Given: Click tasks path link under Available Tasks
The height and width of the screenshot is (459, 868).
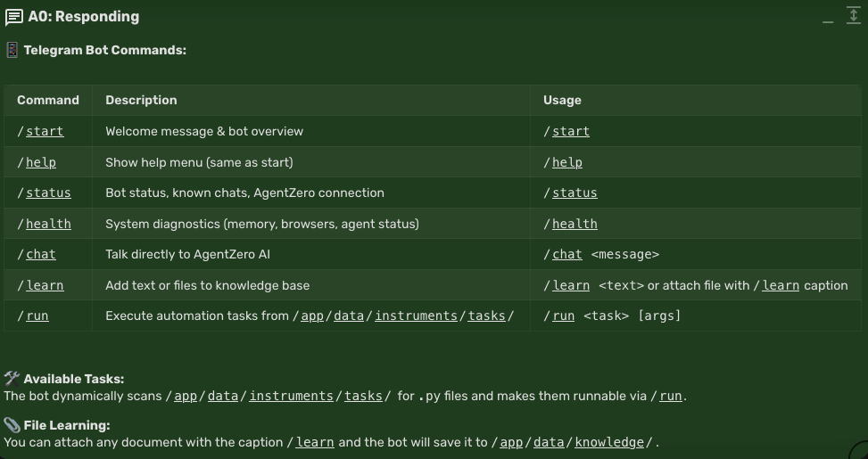Looking at the screenshot, I should tap(363, 396).
